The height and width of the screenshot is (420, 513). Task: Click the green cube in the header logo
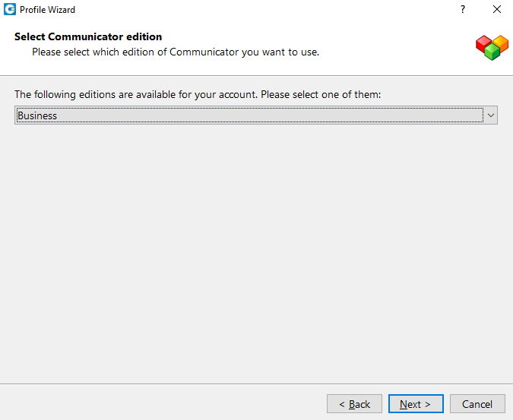coord(492,52)
